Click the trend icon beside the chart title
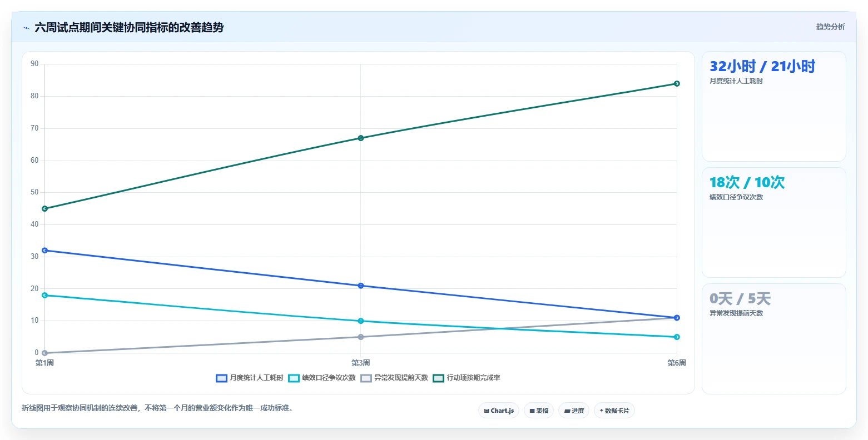The image size is (868, 440). click(26, 28)
